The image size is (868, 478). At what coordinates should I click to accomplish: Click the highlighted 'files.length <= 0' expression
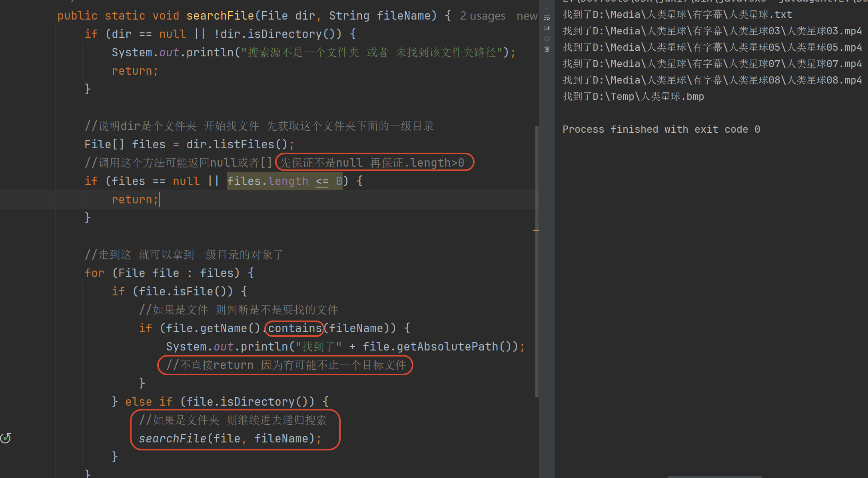[285, 181]
